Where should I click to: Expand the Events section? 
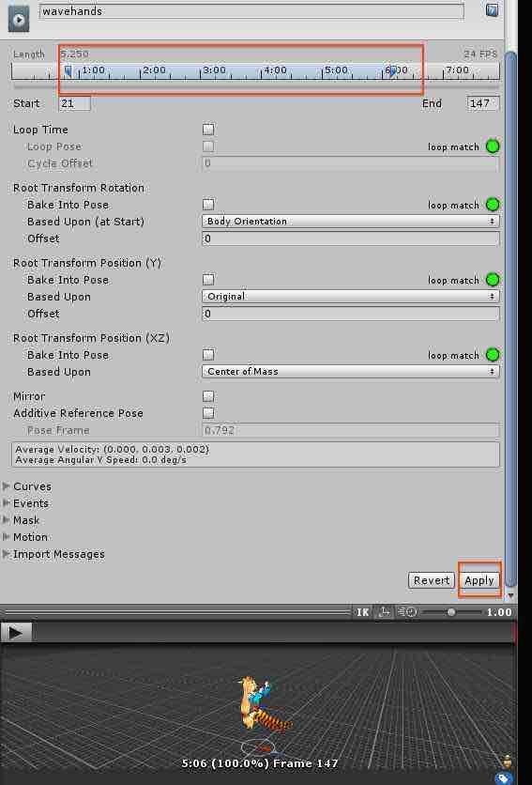tap(7, 503)
